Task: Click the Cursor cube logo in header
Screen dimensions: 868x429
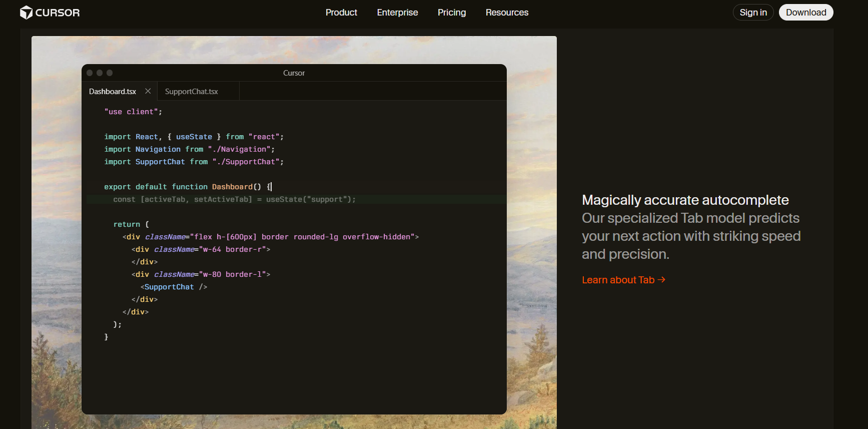Action: [26, 13]
